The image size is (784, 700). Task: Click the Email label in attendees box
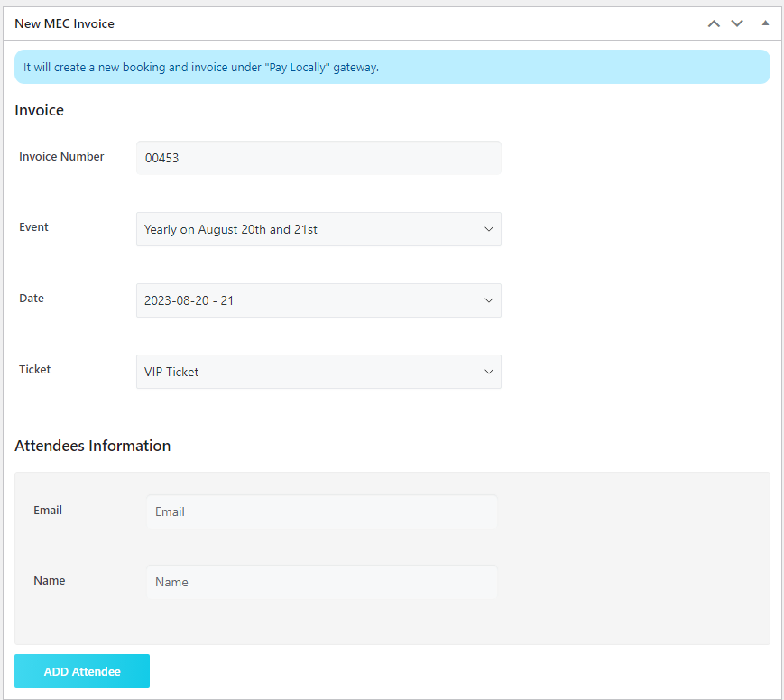pos(48,511)
